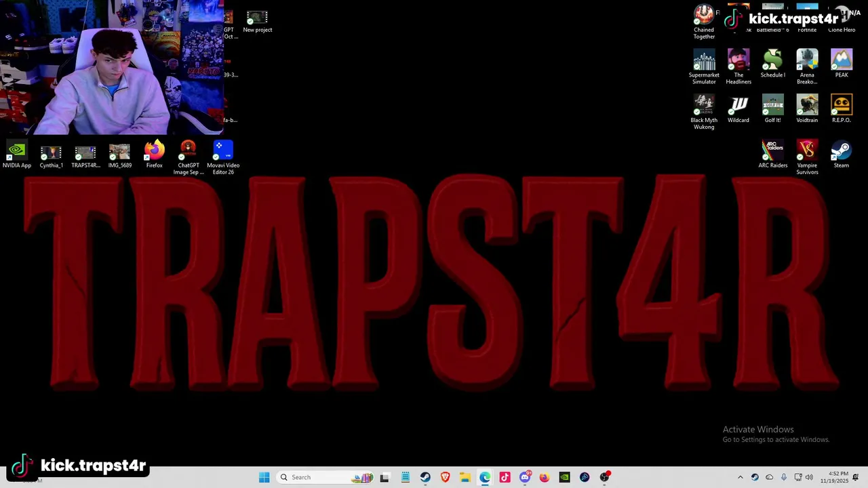Open the Windows Start menu
The width and height of the screenshot is (868, 488).
coord(264,477)
